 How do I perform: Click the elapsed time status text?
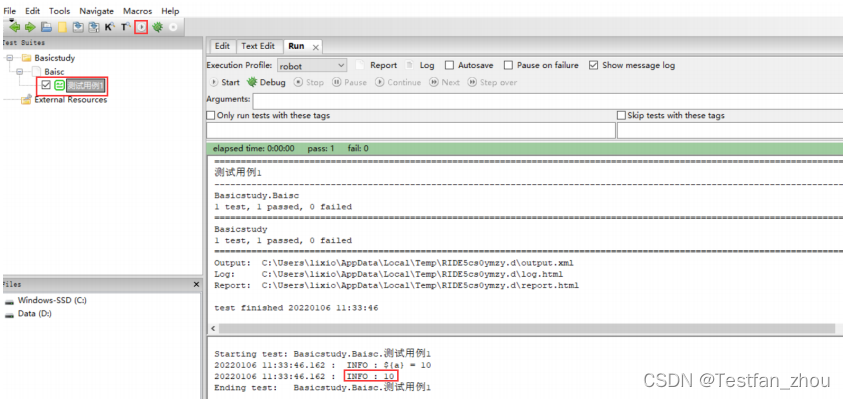(x=254, y=148)
